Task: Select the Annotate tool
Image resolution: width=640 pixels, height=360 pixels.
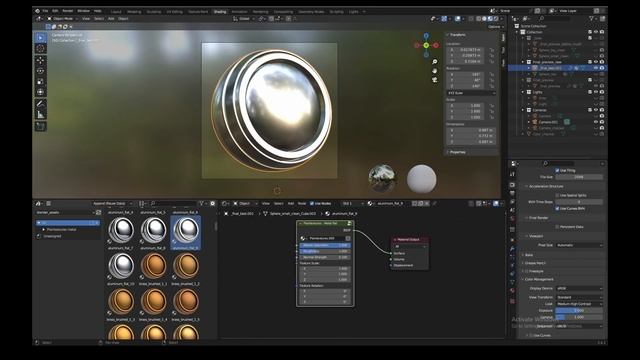Action: pyautogui.click(x=40, y=104)
